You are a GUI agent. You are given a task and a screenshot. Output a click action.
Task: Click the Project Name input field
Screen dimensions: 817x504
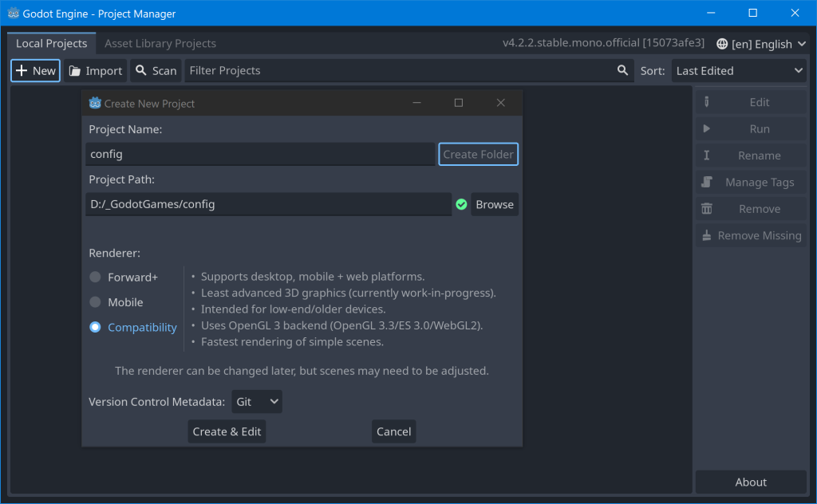coord(260,154)
